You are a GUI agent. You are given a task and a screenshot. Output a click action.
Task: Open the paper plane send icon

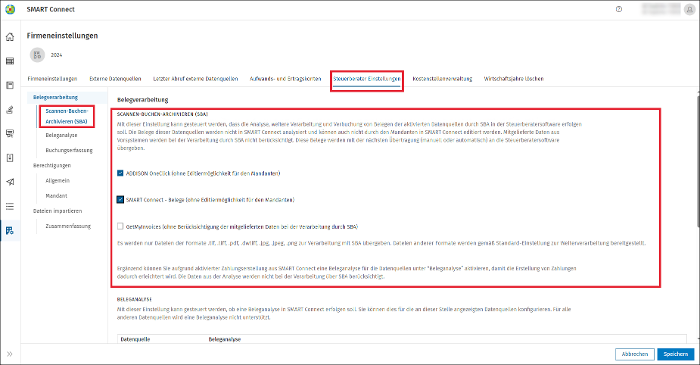pos(10,182)
